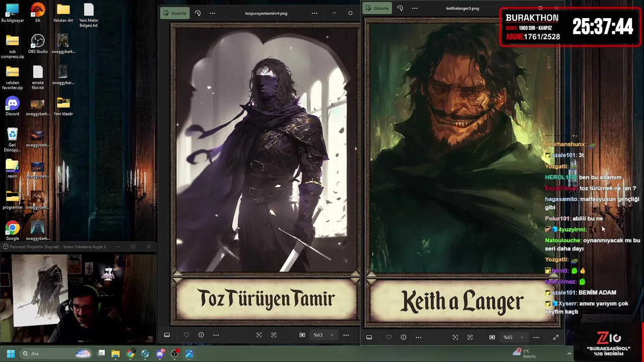Select Geri Dönüşüm recycle bin
Screen dimensions: 644x362
[x=12, y=140]
